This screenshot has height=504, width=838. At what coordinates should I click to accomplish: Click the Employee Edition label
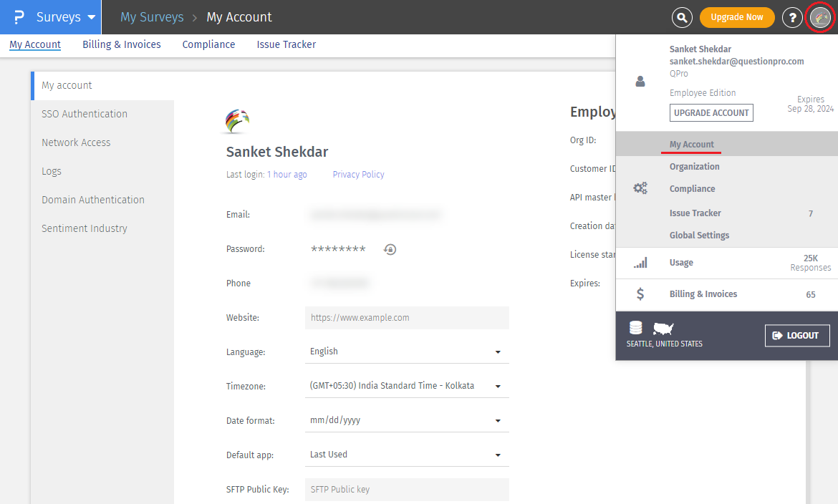(702, 93)
